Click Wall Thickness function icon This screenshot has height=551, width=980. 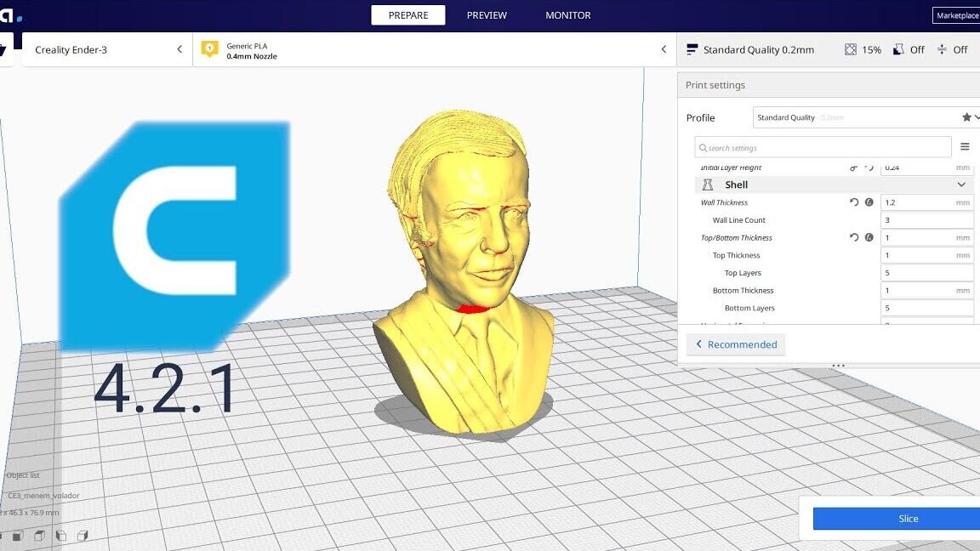pos(869,202)
